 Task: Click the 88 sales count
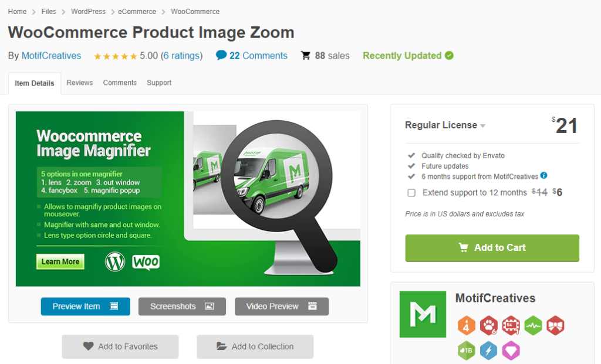point(332,56)
